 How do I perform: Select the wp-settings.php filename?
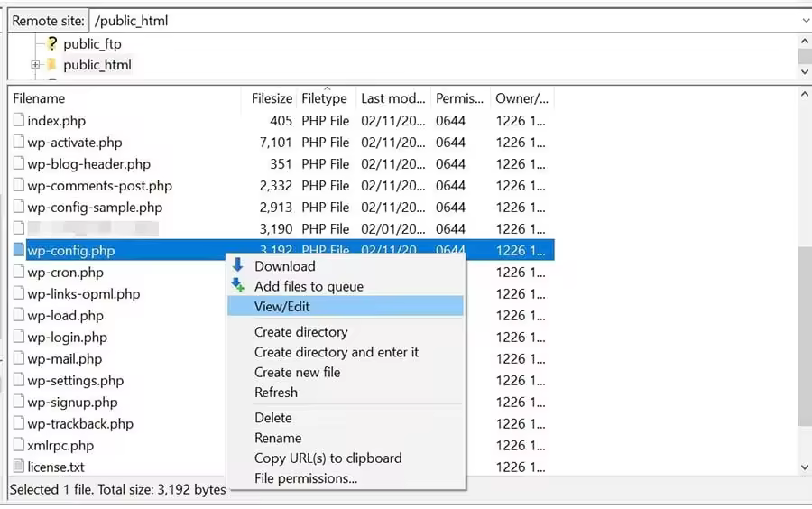76,381
